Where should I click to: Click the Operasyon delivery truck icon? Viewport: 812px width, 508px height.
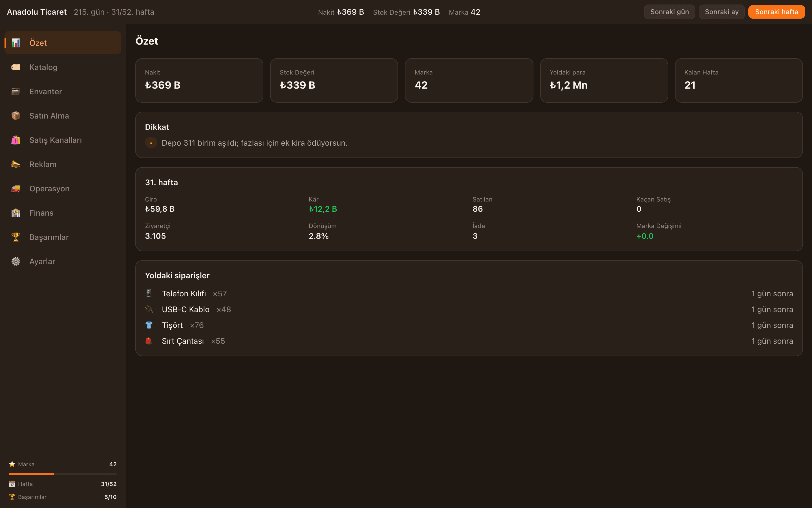pyautogui.click(x=16, y=189)
